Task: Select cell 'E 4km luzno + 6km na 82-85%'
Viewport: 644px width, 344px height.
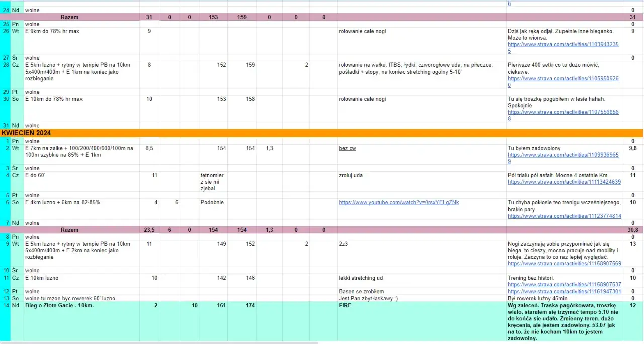Action: point(82,209)
